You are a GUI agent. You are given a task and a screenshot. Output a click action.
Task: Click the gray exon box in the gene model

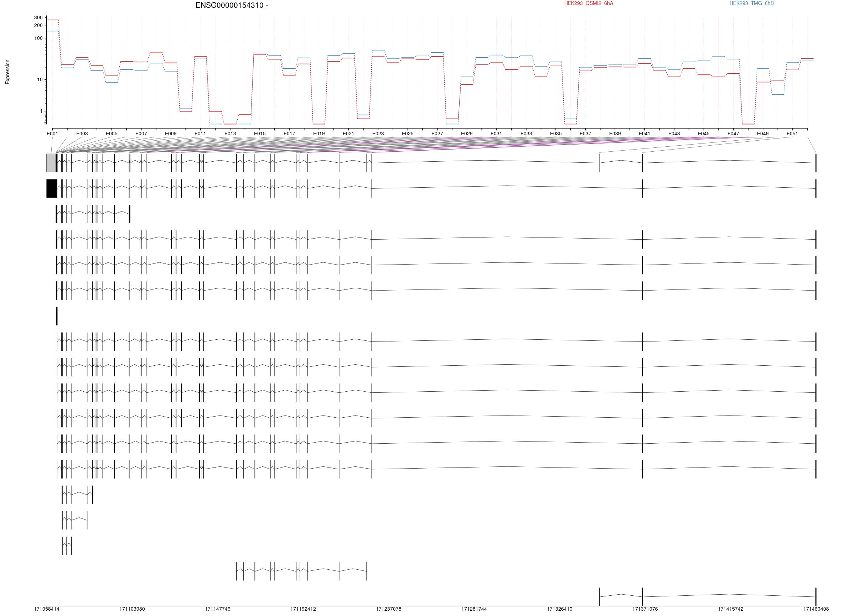(x=51, y=163)
